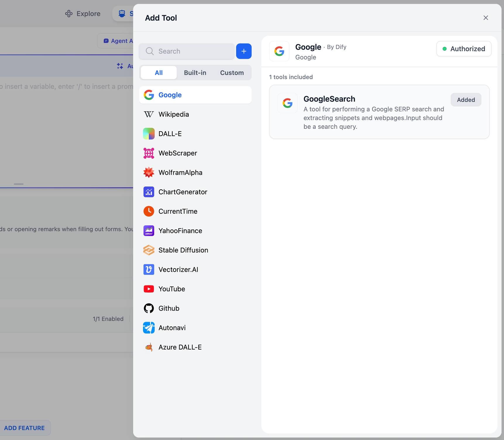Viewport: 504px width, 440px height.
Task: Open the Github tool icon
Action: (149, 308)
